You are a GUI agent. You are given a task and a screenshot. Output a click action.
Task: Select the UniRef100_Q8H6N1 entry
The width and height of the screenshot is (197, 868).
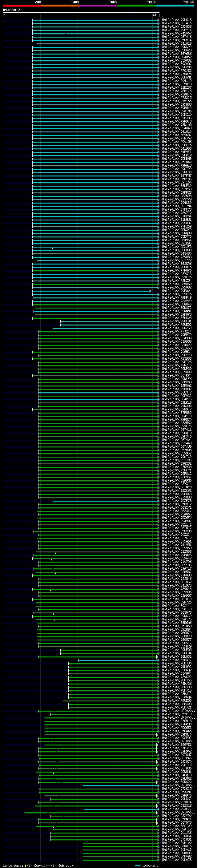tap(177, 77)
